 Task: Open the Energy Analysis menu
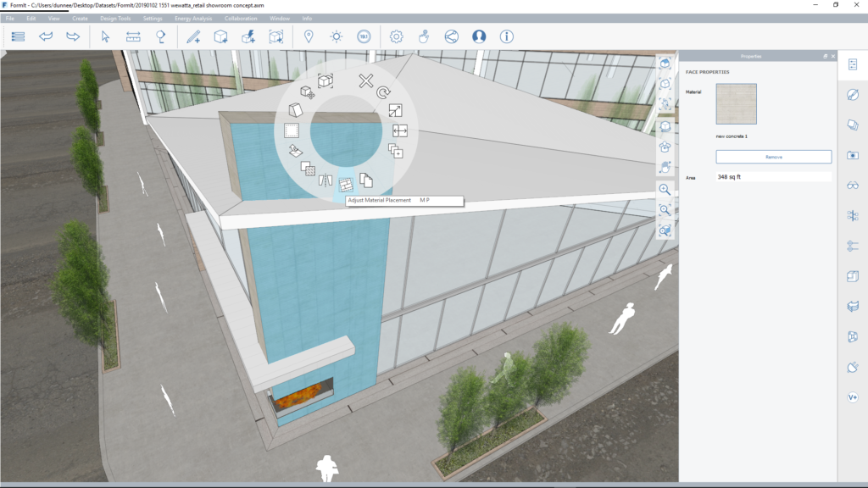pos(194,18)
